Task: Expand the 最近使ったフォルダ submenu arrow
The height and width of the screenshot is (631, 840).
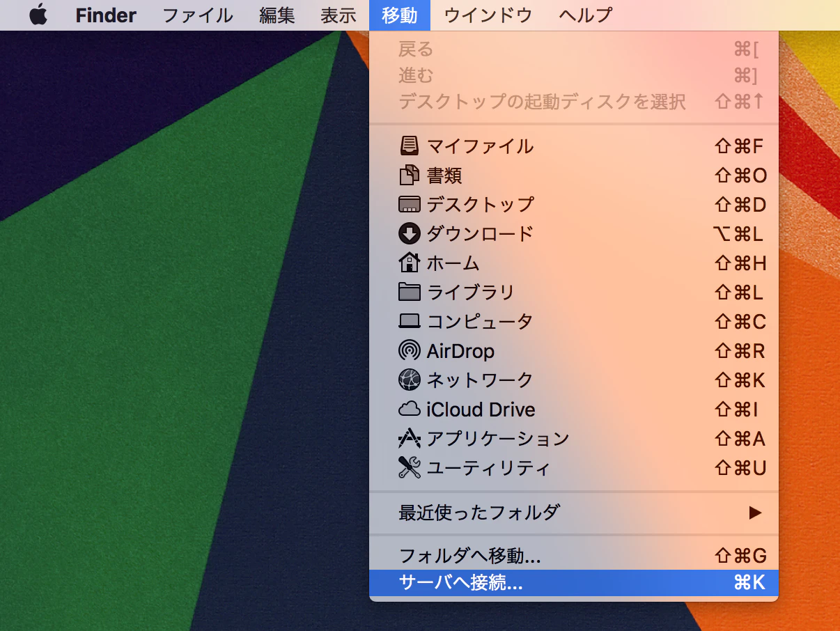Action: [755, 513]
